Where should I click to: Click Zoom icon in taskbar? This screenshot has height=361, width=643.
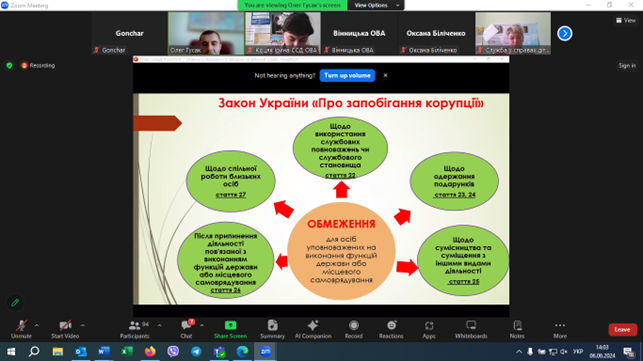[265, 352]
